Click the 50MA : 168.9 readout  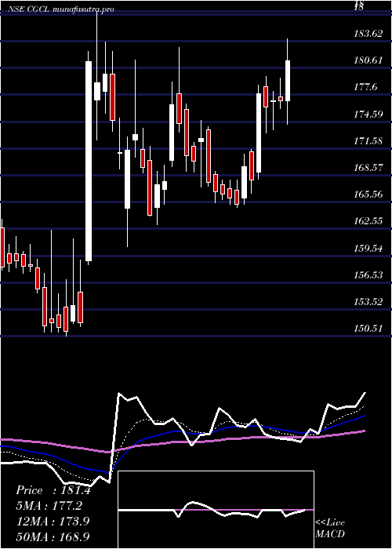[x=53, y=536]
